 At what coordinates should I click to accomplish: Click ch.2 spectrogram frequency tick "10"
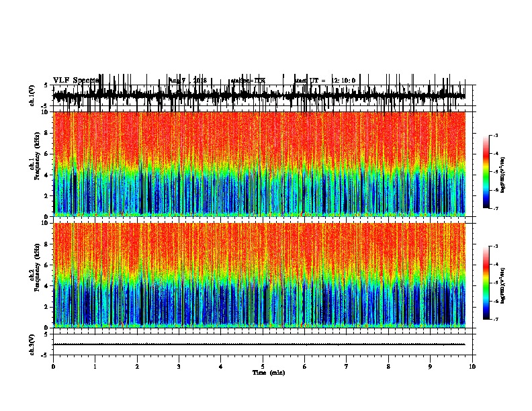45,223
